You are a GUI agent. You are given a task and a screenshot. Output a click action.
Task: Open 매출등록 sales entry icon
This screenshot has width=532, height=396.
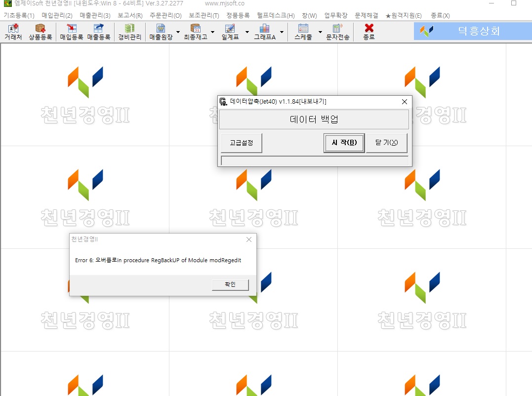99,32
